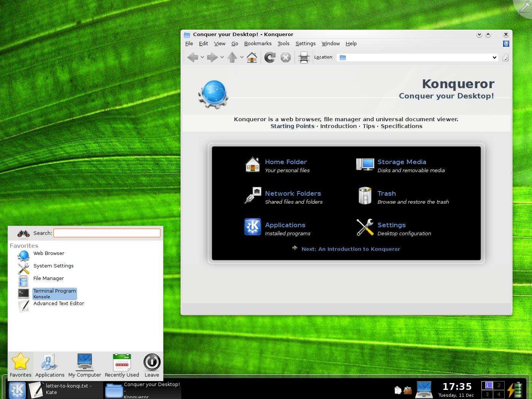Launch Advanced Text Editor from Favorites
532x399 pixels.
pyautogui.click(x=59, y=304)
